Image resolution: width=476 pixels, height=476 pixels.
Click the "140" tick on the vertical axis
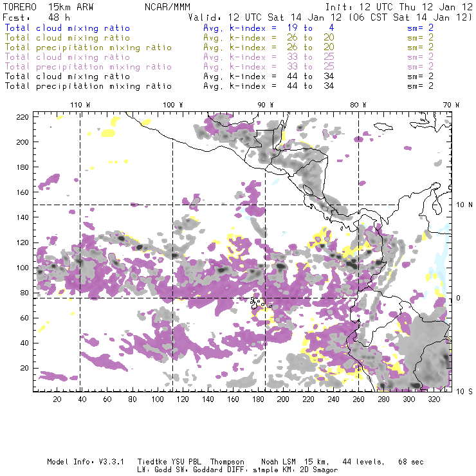pos(22,217)
